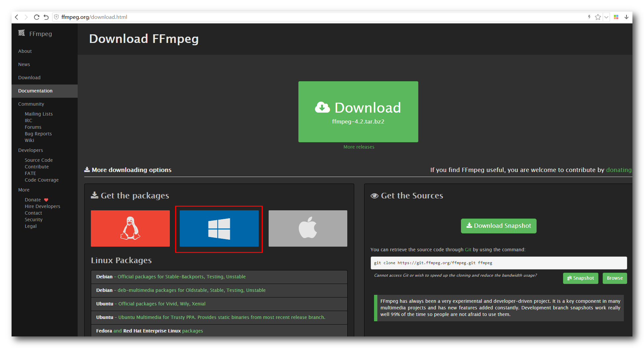644x348 pixels.
Task: Open Bug Reports link
Action: click(38, 134)
